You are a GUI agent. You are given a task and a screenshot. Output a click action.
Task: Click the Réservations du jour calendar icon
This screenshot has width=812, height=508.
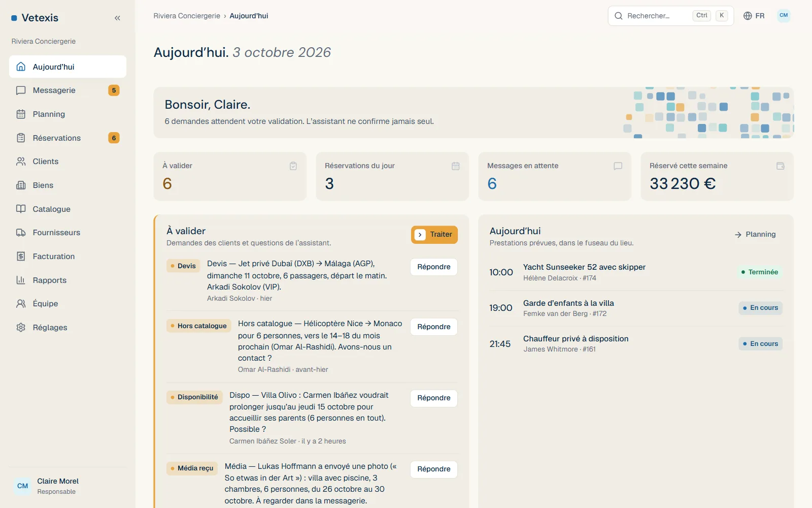pyautogui.click(x=456, y=166)
